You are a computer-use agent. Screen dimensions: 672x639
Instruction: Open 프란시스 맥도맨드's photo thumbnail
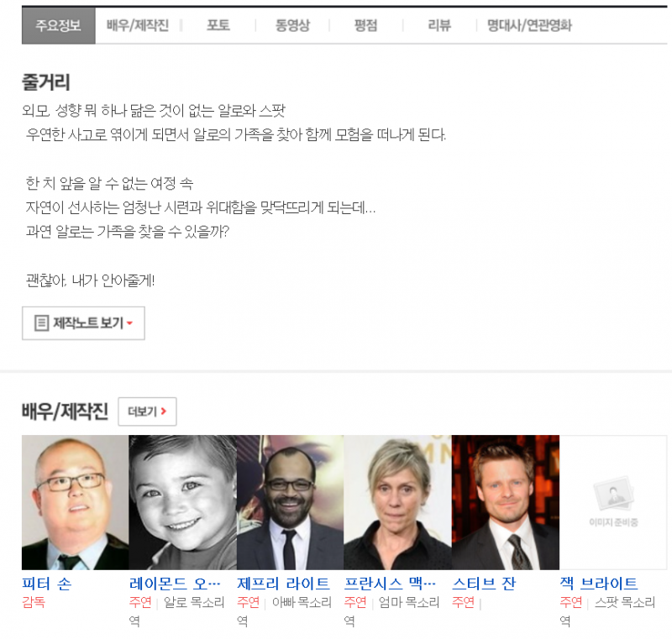click(397, 502)
